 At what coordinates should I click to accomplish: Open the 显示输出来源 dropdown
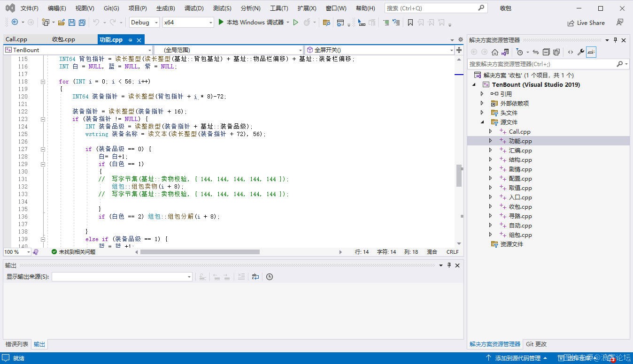click(122, 277)
